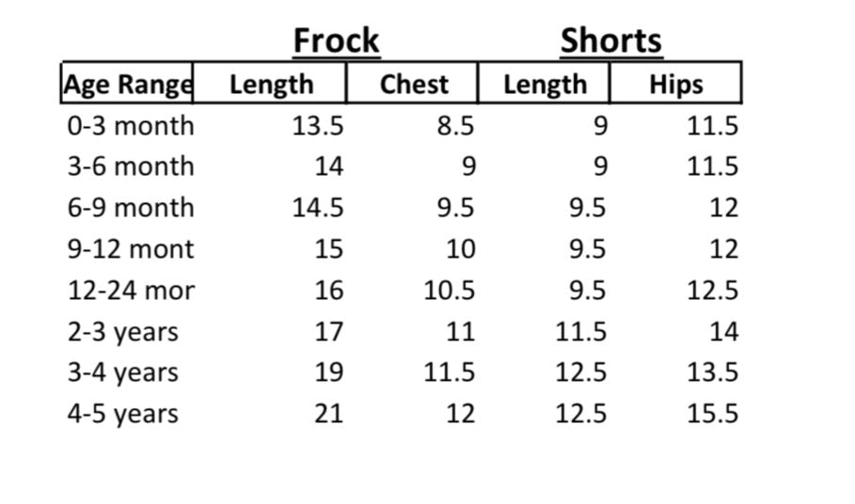The height and width of the screenshot is (504, 855).
Task: Click the 3-6 month row label
Action: click(x=131, y=167)
